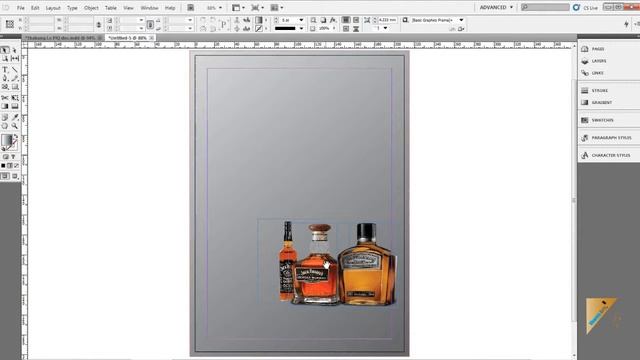The height and width of the screenshot is (360, 640).
Task: Open the View menu
Action: (x=129, y=8)
